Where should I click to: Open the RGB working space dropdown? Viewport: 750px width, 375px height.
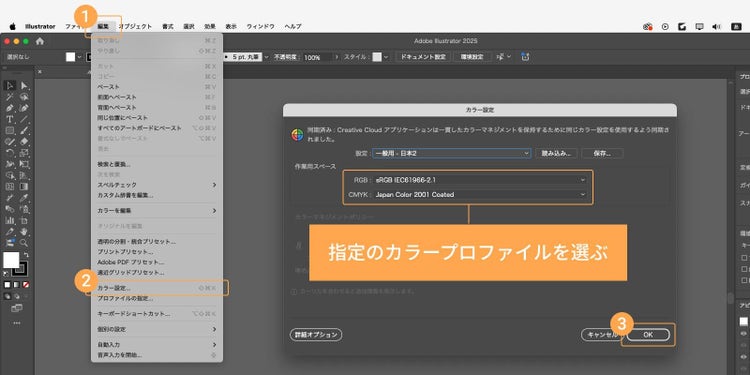480,180
